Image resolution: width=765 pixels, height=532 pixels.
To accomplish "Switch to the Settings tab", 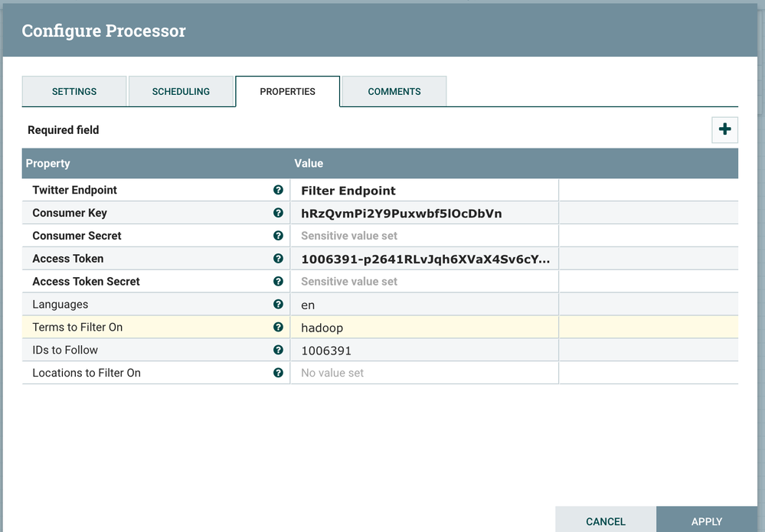I will [74, 92].
